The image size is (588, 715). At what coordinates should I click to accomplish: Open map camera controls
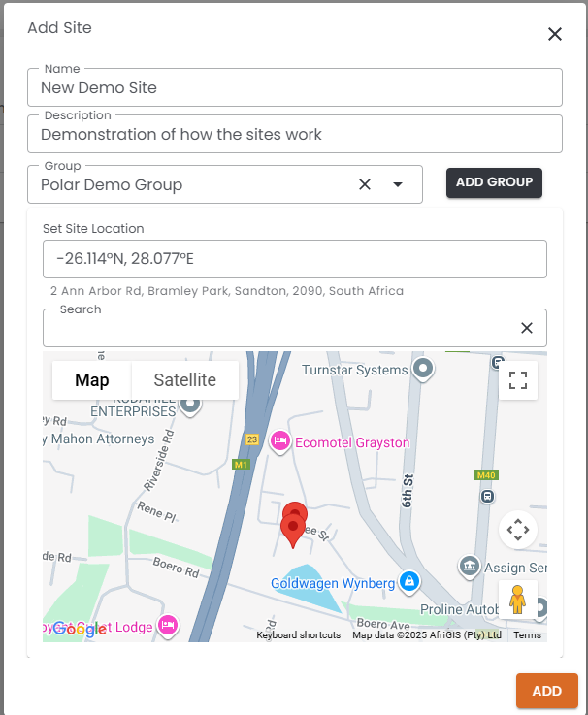point(518,530)
